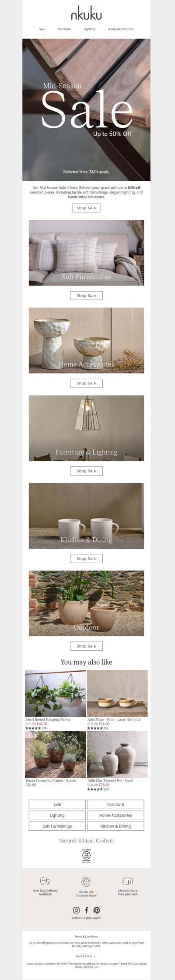Click the nkuku logo at the top
This screenshot has height=980, width=175.
click(x=86, y=15)
